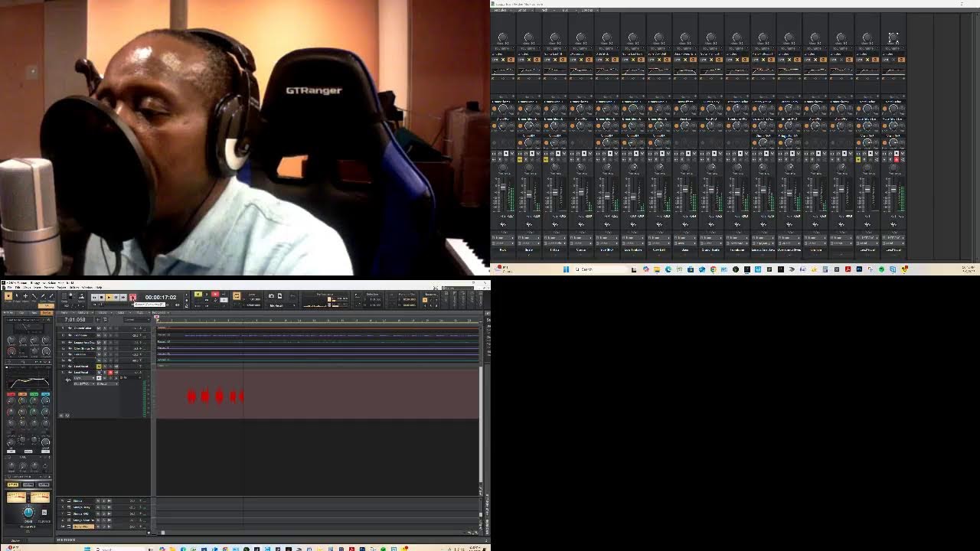Click the camera screenset icon
The height and width of the screenshot is (551, 980).
click(x=271, y=295)
